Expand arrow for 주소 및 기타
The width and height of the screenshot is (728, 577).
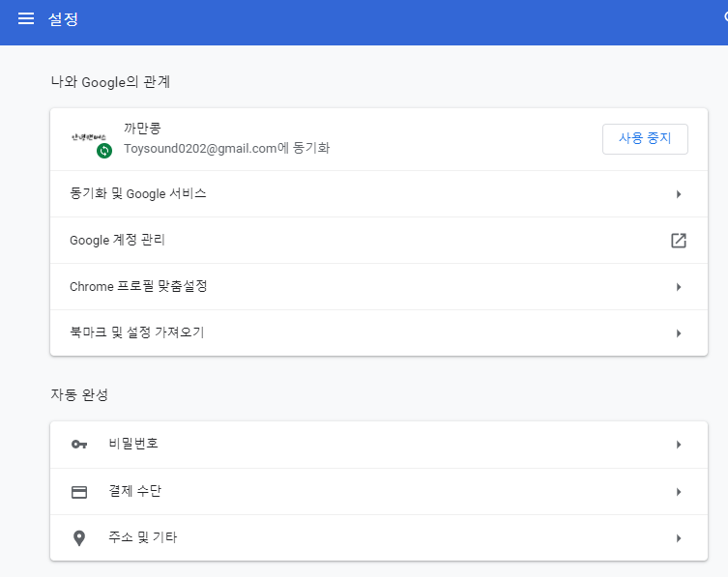point(679,538)
